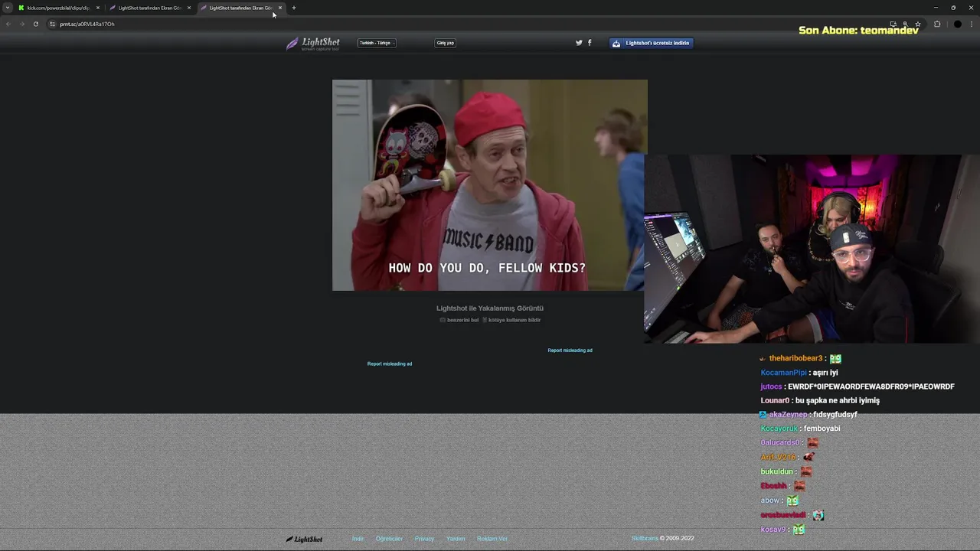Click the Giriş yap login button

pyautogui.click(x=446, y=43)
